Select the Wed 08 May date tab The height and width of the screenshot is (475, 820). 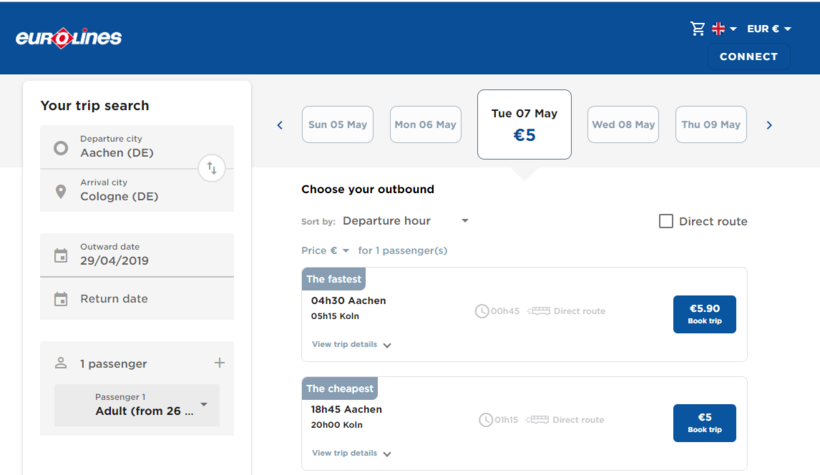(x=623, y=125)
